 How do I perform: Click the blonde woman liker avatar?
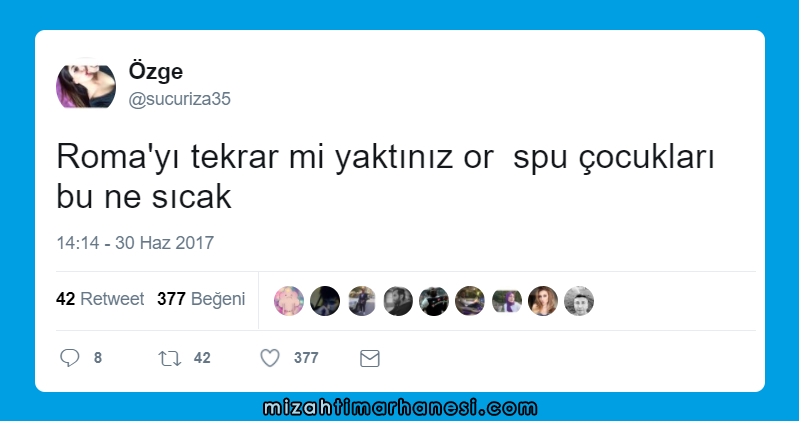point(543,301)
